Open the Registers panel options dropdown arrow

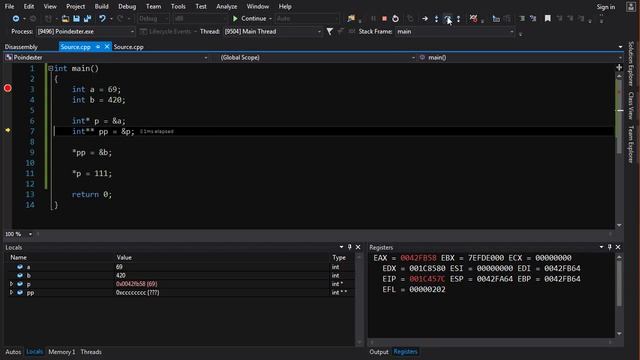click(601, 247)
